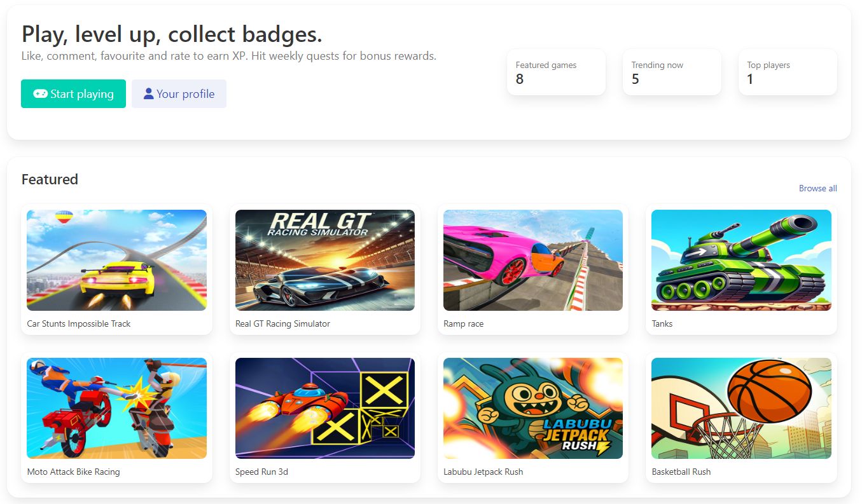
Task: Launch the Ramp race game image
Action: 533,260
